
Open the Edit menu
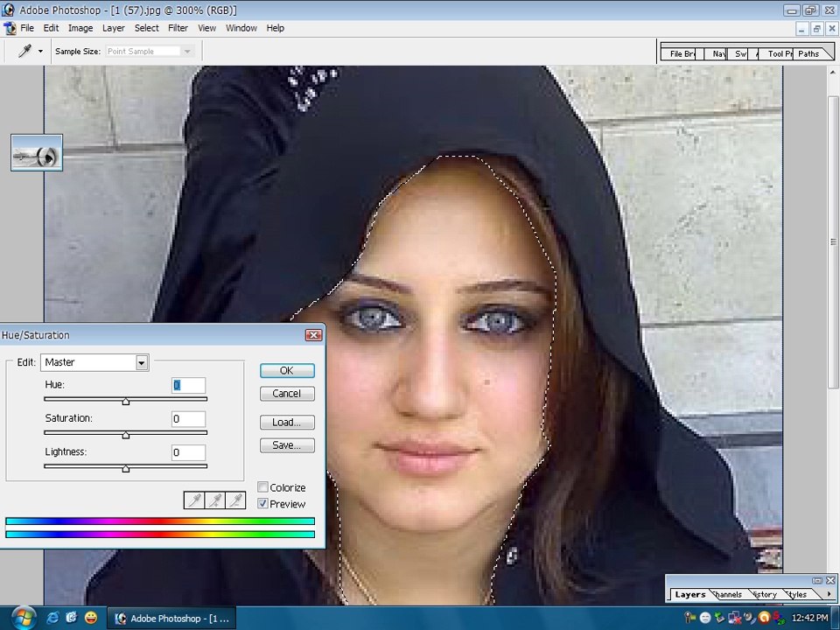pyautogui.click(x=51, y=28)
